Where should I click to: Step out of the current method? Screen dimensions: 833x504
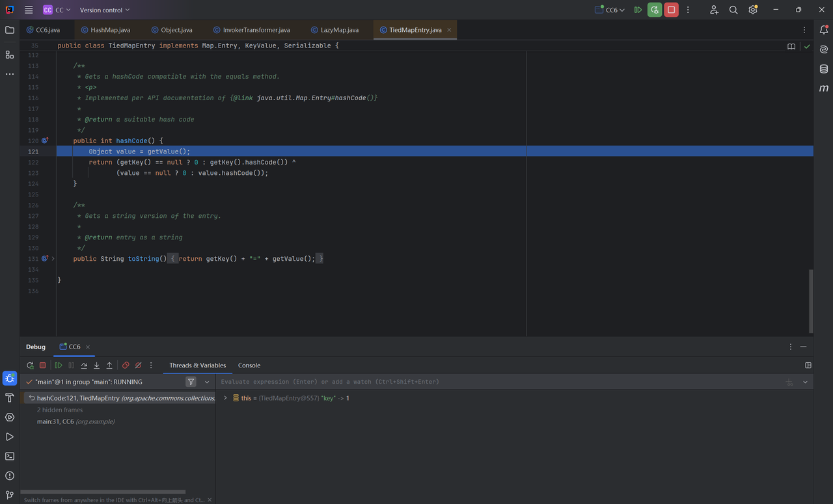(109, 365)
